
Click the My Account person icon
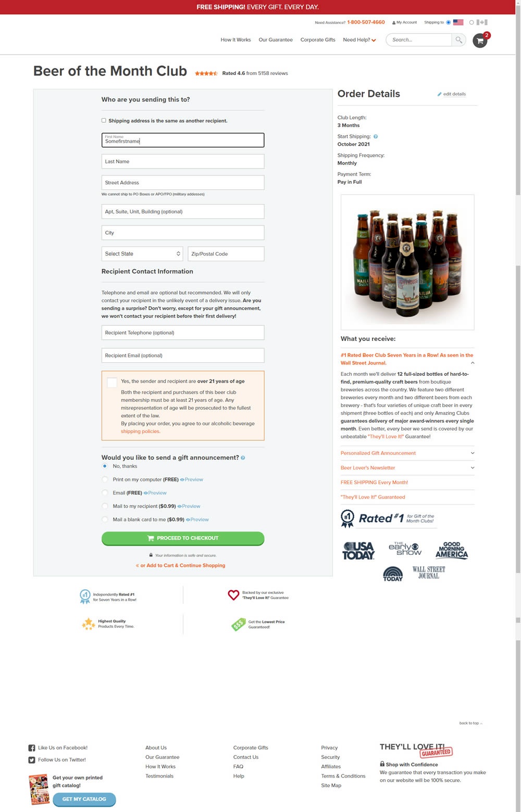394,22
